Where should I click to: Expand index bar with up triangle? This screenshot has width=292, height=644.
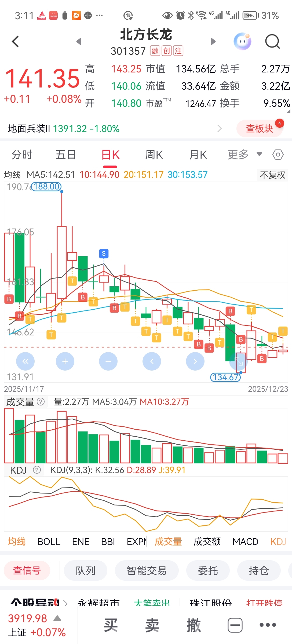pyautogui.click(x=57, y=618)
